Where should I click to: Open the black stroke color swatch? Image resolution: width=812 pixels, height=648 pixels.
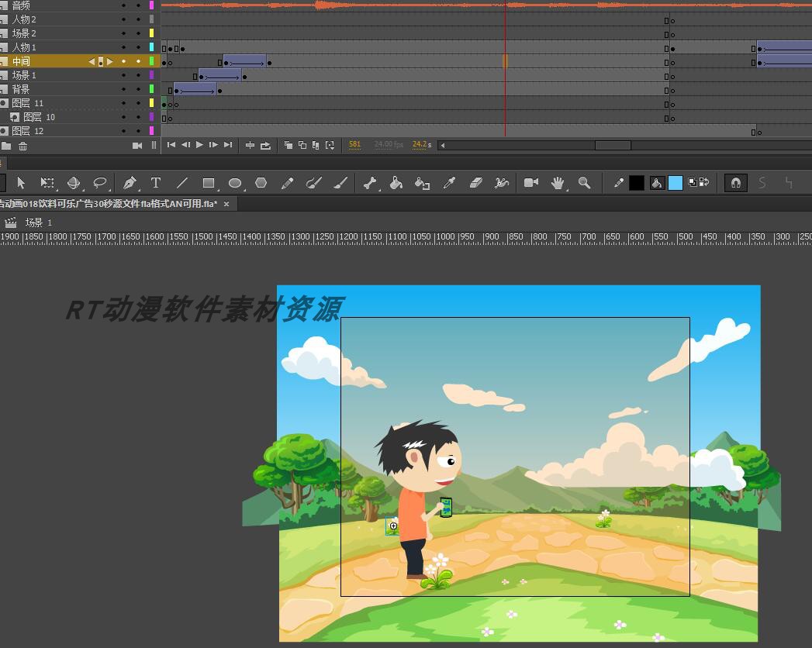637,183
